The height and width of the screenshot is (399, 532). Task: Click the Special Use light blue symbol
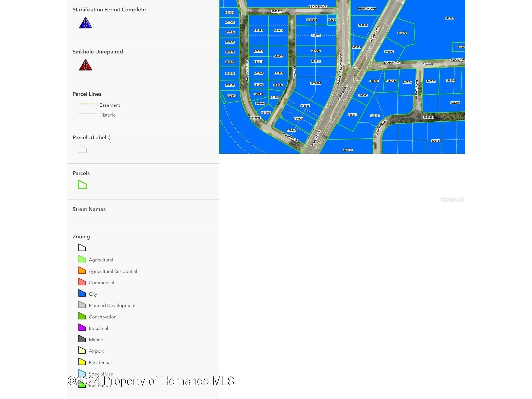pyautogui.click(x=82, y=373)
